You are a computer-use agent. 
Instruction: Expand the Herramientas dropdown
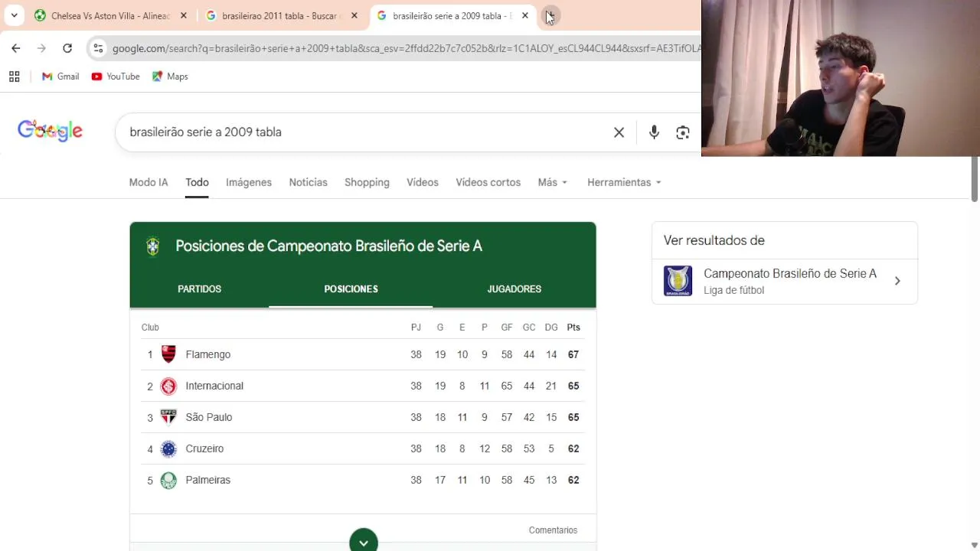tap(624, 182)
